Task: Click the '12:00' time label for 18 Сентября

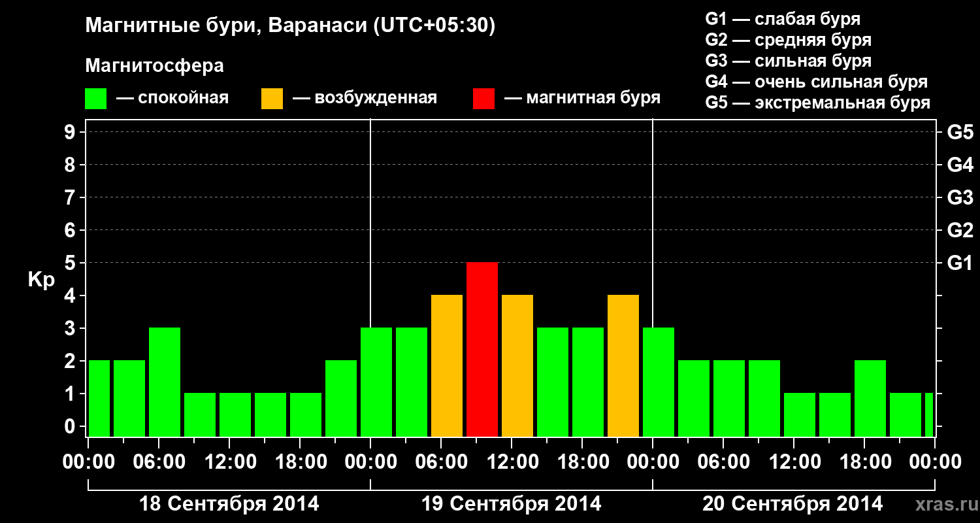Action: [229, 462]
